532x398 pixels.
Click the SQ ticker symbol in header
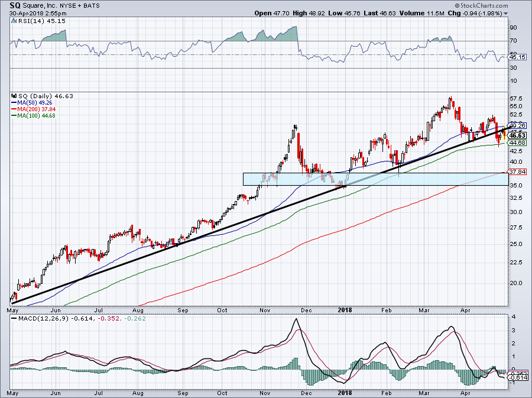[15, 5]
